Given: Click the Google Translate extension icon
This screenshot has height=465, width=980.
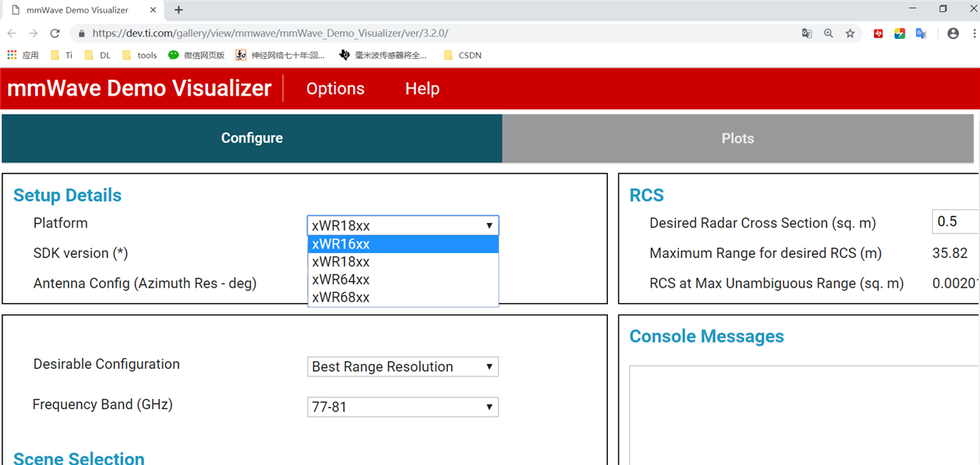Looking at the screenshot, I should (x=921, y=33).
